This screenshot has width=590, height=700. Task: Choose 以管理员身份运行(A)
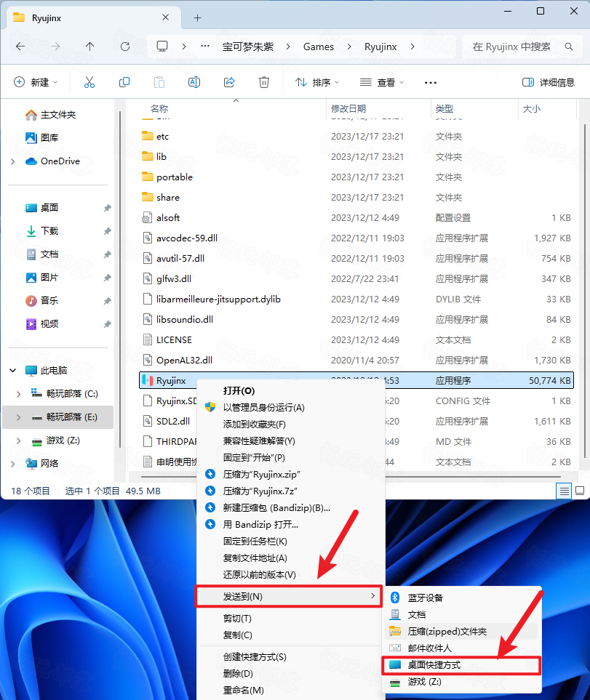pyautogui.click(x=264, y=408)
